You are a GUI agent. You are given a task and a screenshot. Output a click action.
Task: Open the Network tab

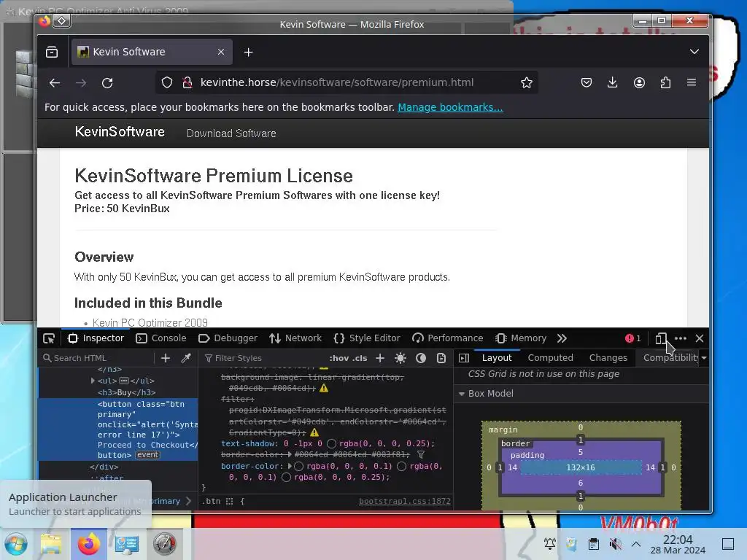pyautogui.click(x=295, y=338)
